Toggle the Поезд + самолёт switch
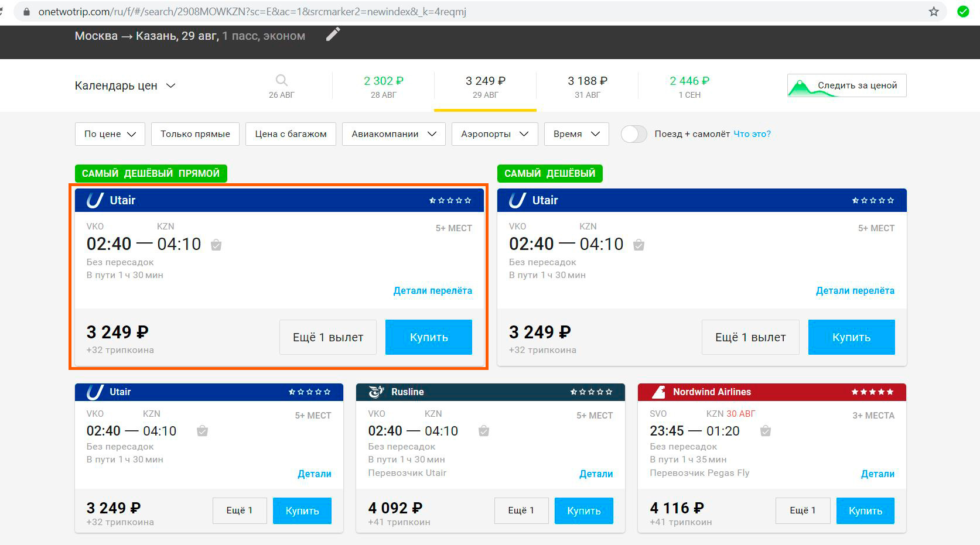980x545 pixels. 633,134
